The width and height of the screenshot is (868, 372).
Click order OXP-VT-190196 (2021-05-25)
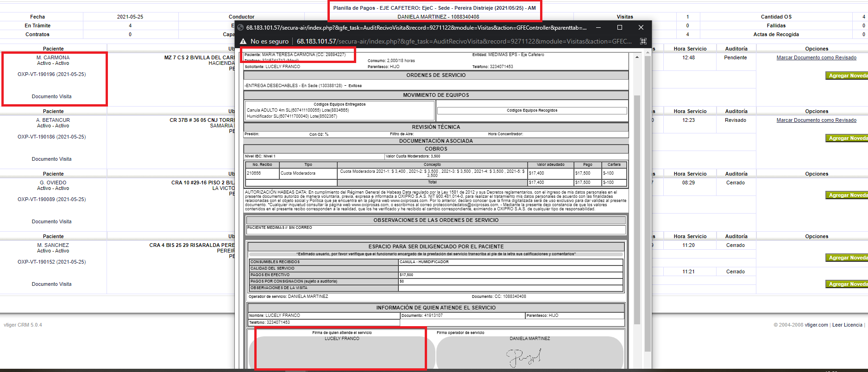tap(51, 74)
